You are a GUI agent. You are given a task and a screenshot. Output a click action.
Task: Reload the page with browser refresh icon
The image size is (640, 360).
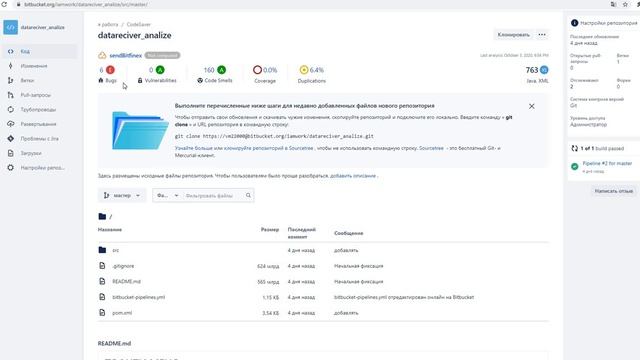pos(4,4)
